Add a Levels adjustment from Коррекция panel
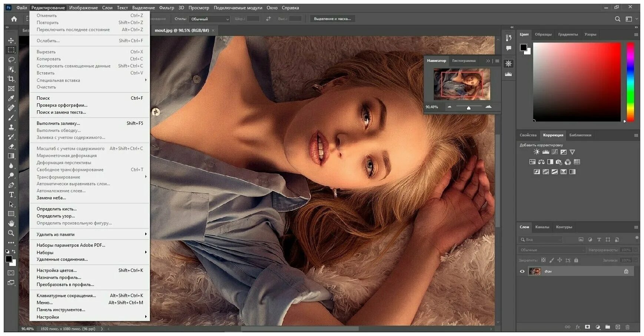 (545, 152)
